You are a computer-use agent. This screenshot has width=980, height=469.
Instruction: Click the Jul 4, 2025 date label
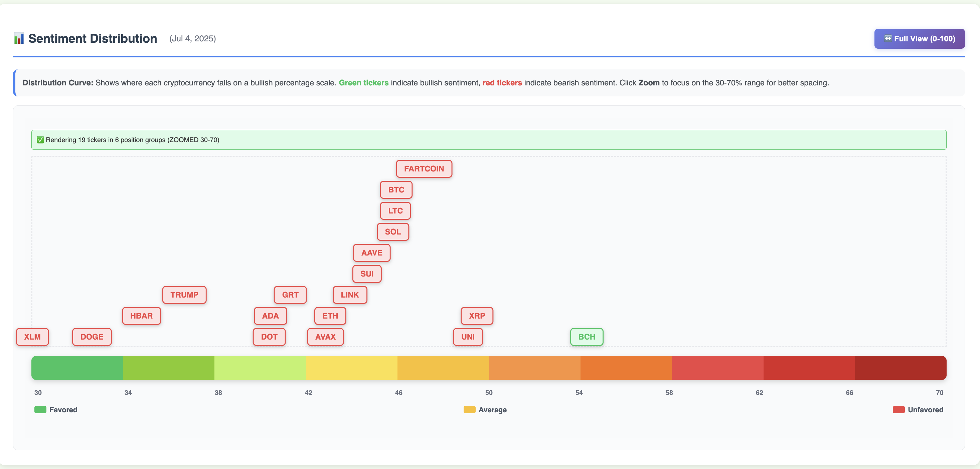(192, 38)
